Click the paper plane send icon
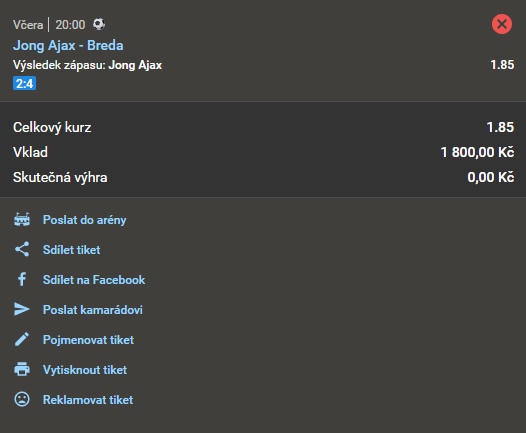526x433 pixels. [22, 309]
